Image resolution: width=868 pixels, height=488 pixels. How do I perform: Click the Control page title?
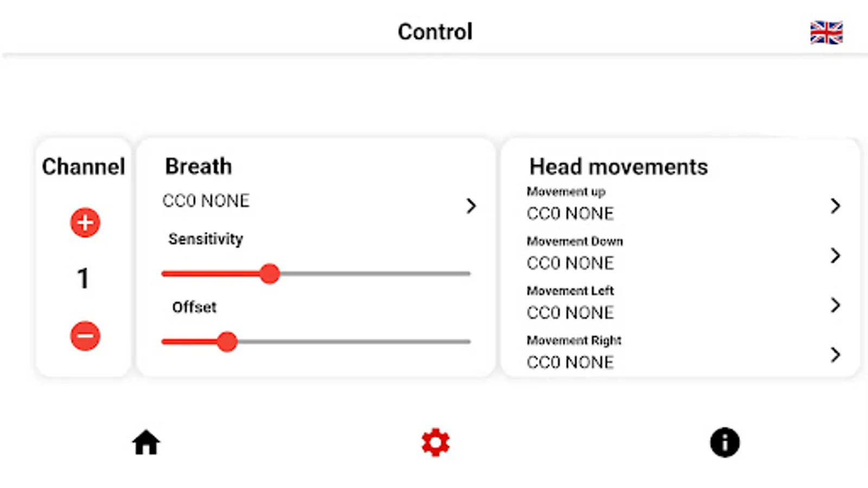coord(435,32)
